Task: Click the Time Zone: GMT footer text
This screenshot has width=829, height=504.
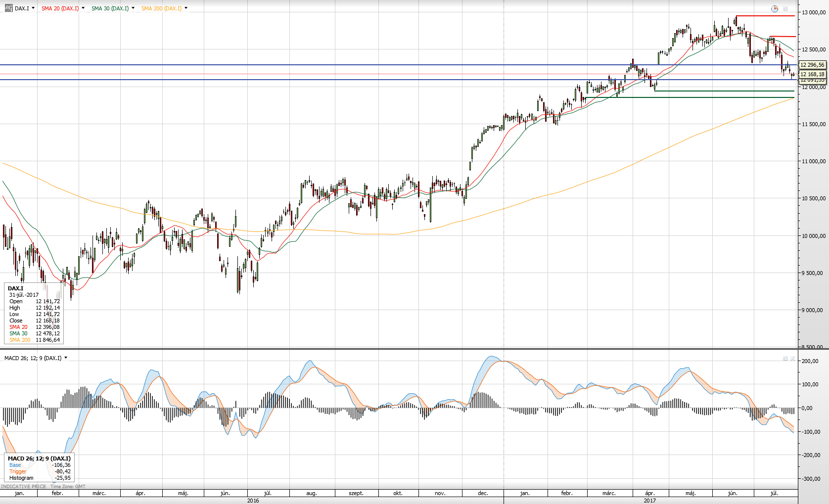Action: click(68, 487)
